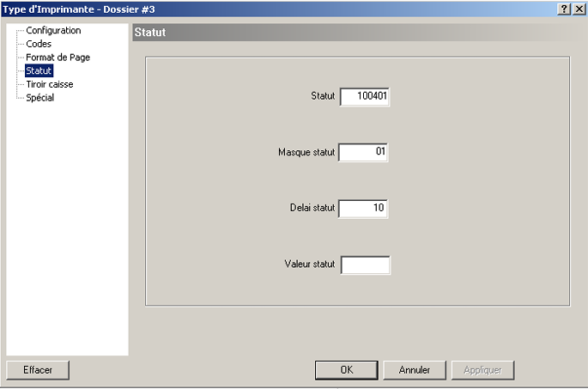The height and width of the screenshot is (389, 588).
Task: Click the empty Valeur statut field
Action: tap(366, 264)
